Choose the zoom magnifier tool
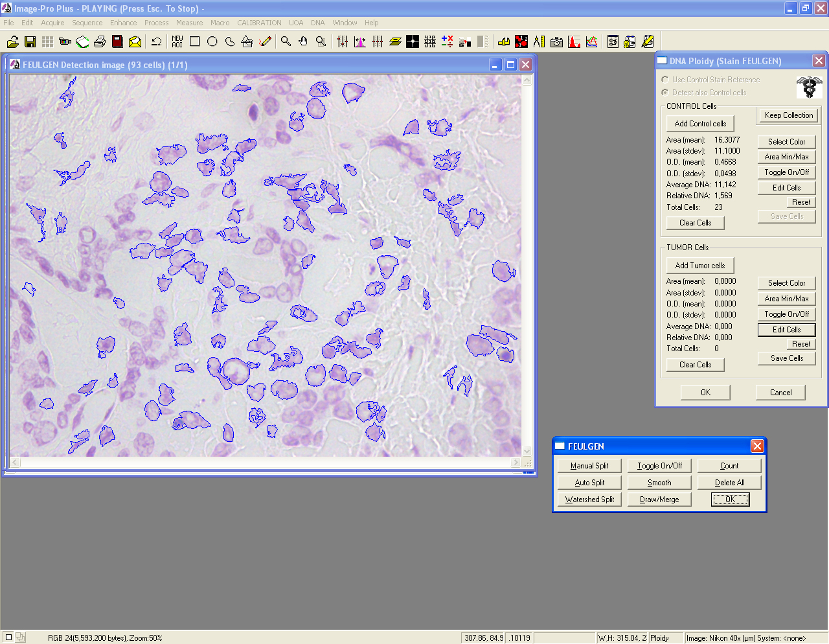829x644 pixels. [x=286, y=41]
